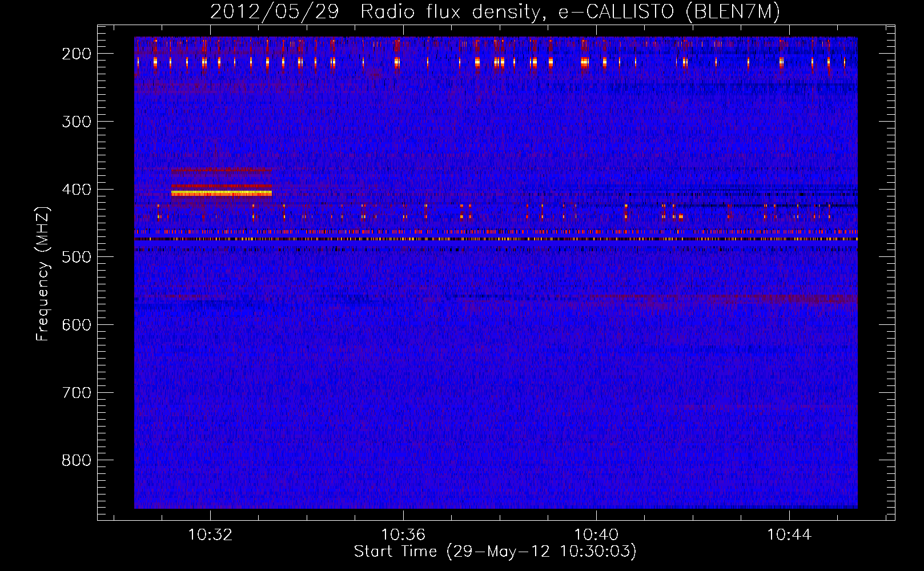Click the 10:40 time tick label

click(x=596, y=535)
